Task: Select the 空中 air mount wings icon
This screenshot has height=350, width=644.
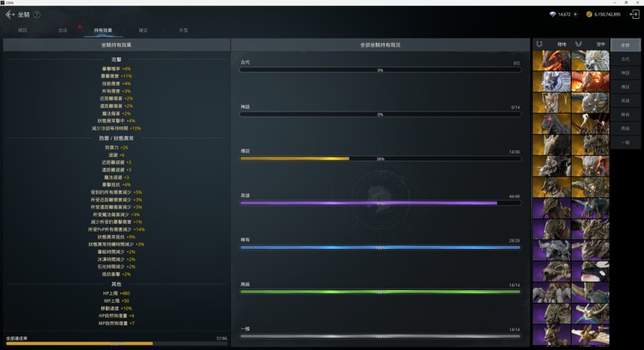Action: [580, 44]
